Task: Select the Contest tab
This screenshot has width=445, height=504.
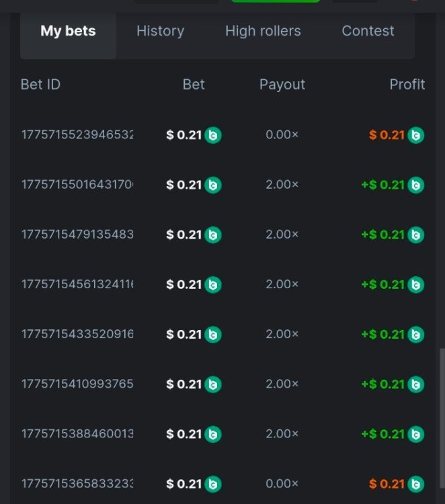Action: coord(368,31)
